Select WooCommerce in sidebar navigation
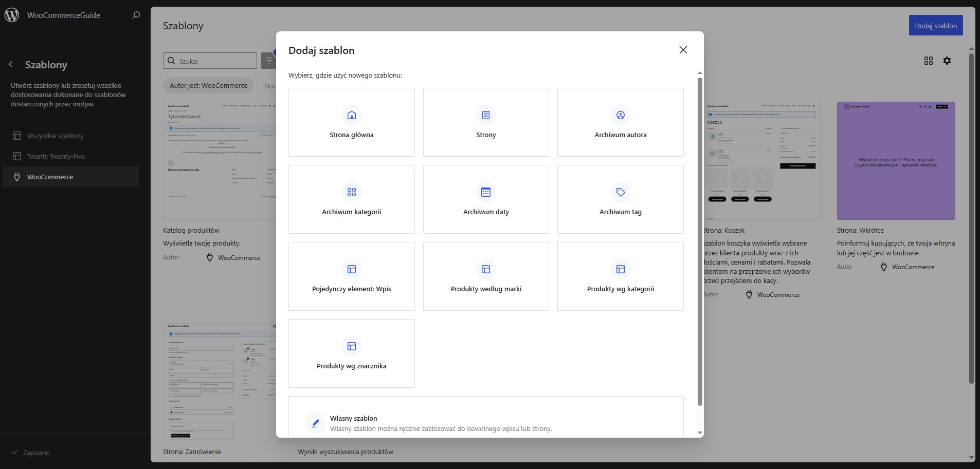This screenshot has height=469, width=980. pos(71,177)
